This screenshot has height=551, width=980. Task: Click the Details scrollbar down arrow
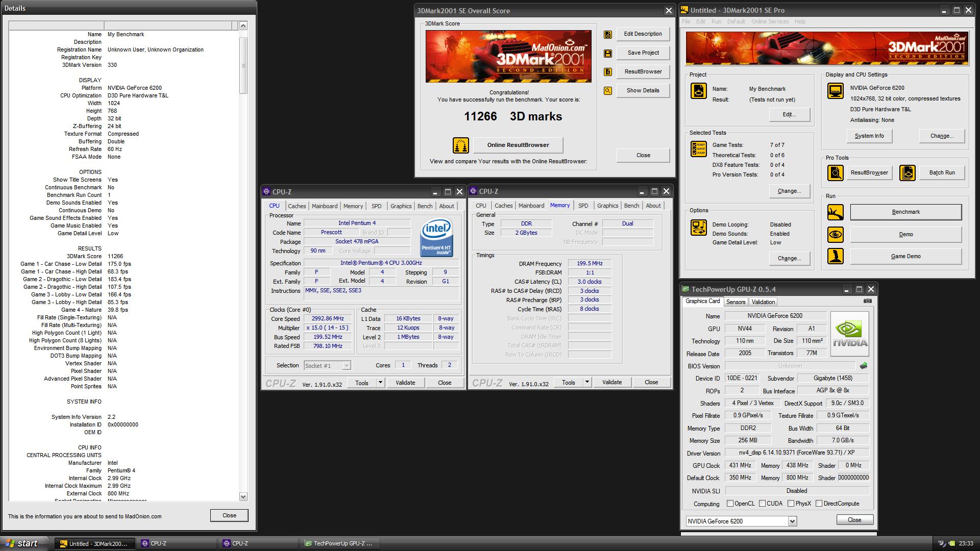coord(243,496)
